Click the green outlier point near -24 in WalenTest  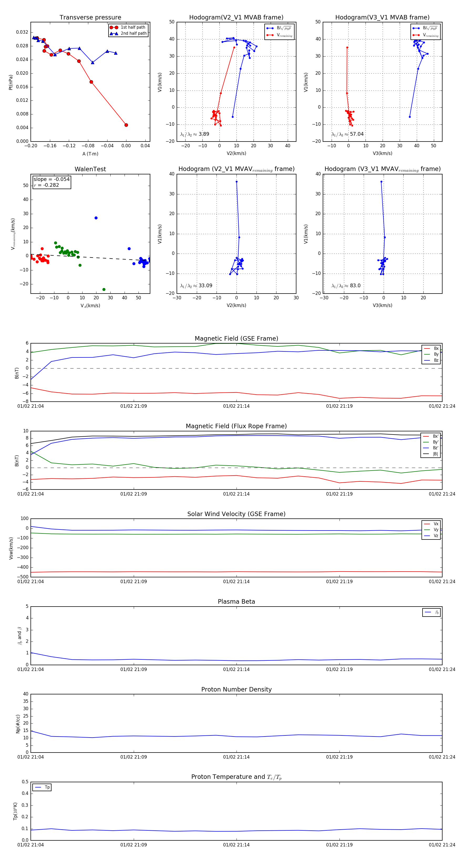[104, 289]
